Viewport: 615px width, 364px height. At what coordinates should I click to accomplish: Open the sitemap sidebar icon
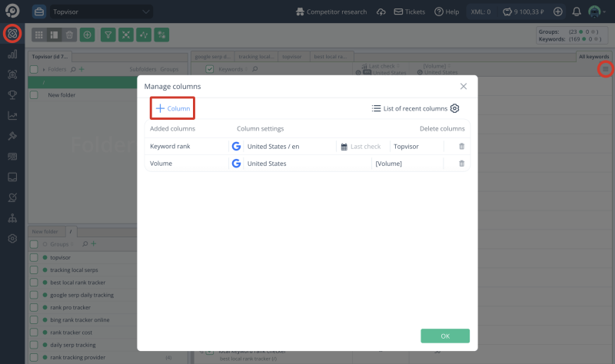[12, 218]
